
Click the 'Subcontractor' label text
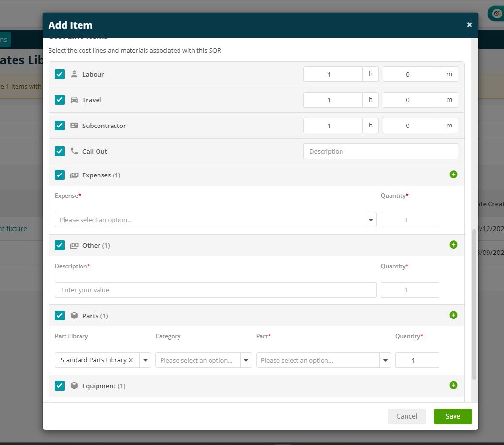(x=104, y=126)
